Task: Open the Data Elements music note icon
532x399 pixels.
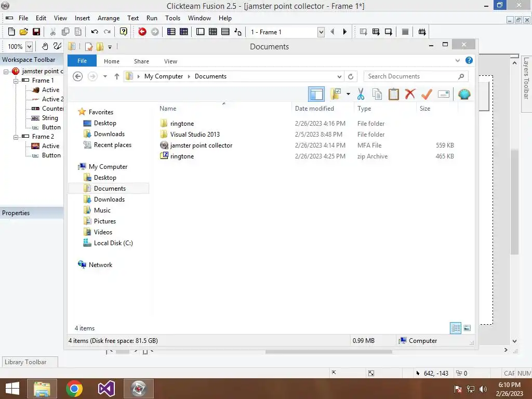Action: (238, 32)
